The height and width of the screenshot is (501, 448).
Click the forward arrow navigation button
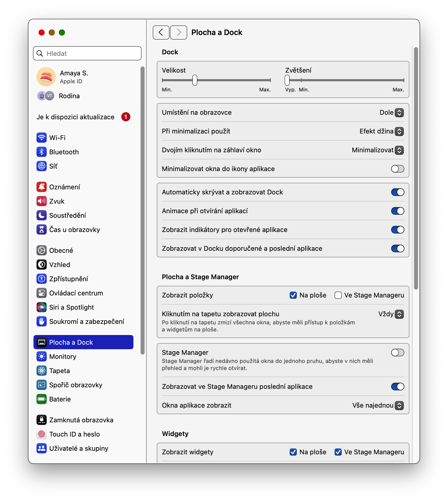click(x=179, y=32)
